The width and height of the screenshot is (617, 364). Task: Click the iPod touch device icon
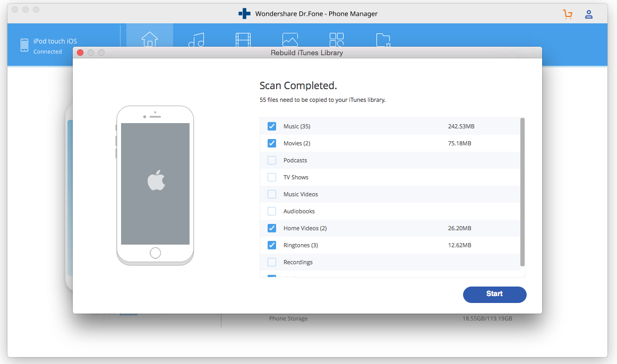pyautogui.click(x=24, y=45)
